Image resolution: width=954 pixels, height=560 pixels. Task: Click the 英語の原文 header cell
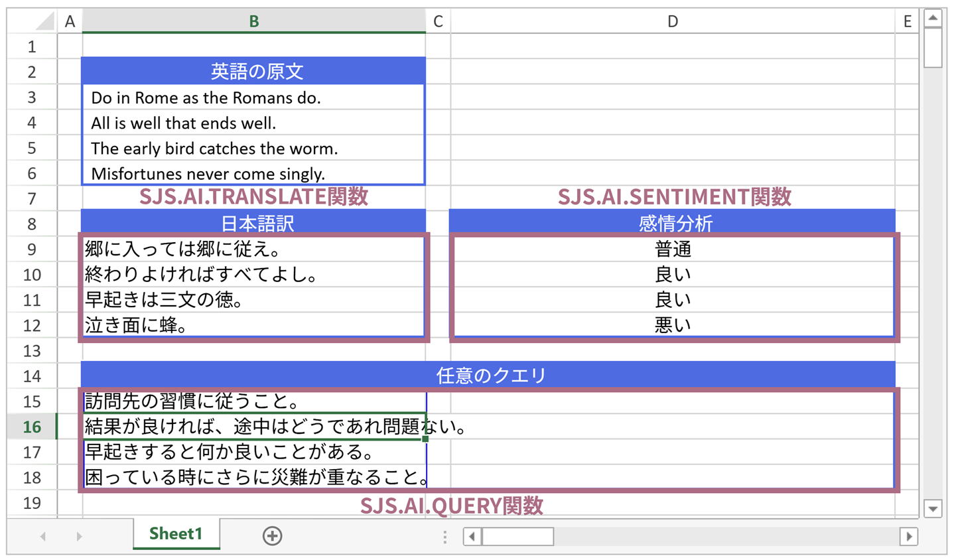253,71
